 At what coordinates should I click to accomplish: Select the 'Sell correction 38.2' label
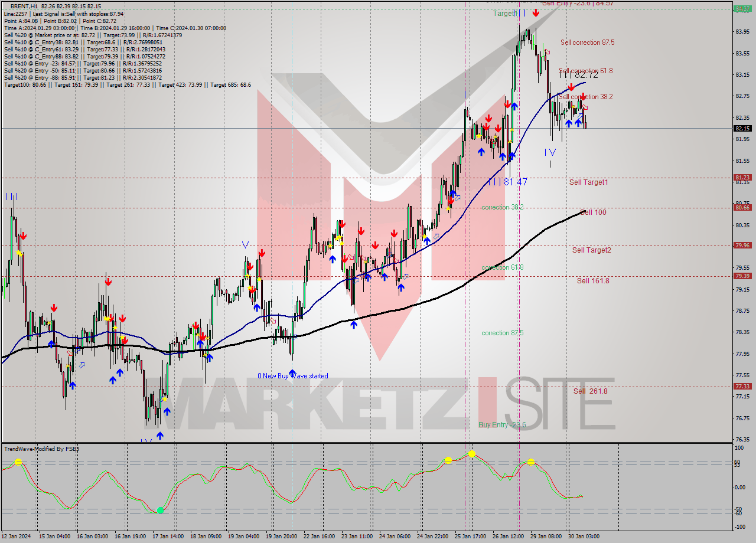(x=586, y=97)
